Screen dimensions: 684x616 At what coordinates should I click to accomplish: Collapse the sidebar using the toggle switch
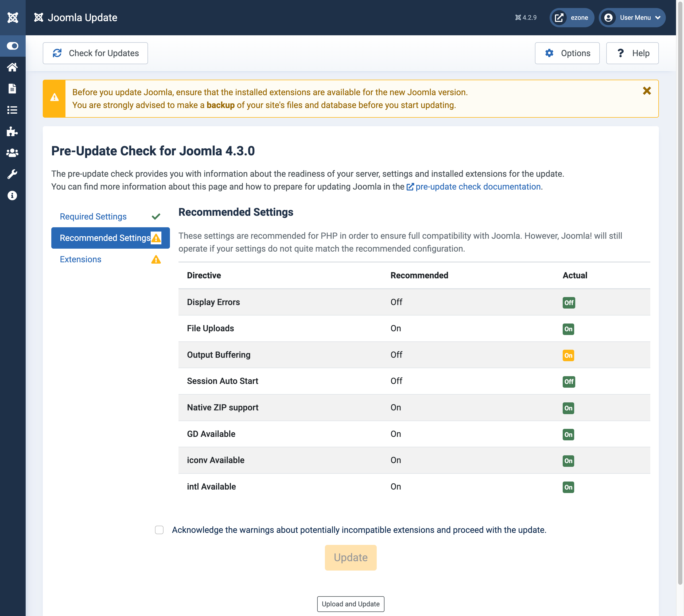pos(13,46)
